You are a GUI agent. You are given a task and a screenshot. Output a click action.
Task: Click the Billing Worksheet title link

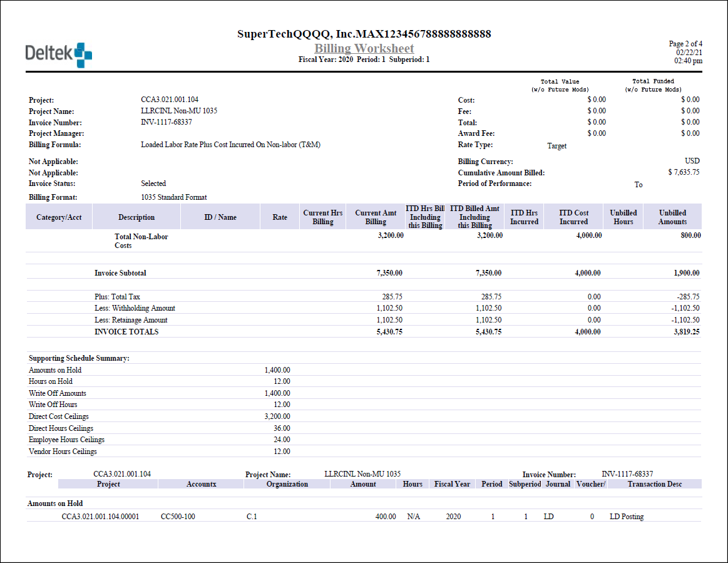tap(364, 48)
